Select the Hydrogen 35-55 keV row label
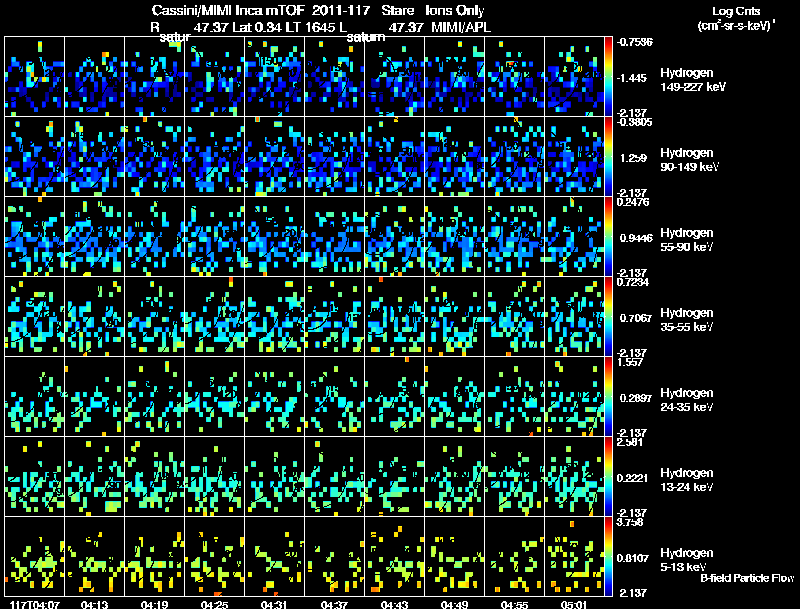The image size is (800, 609). pyautogui.click(x=687, y=320)
